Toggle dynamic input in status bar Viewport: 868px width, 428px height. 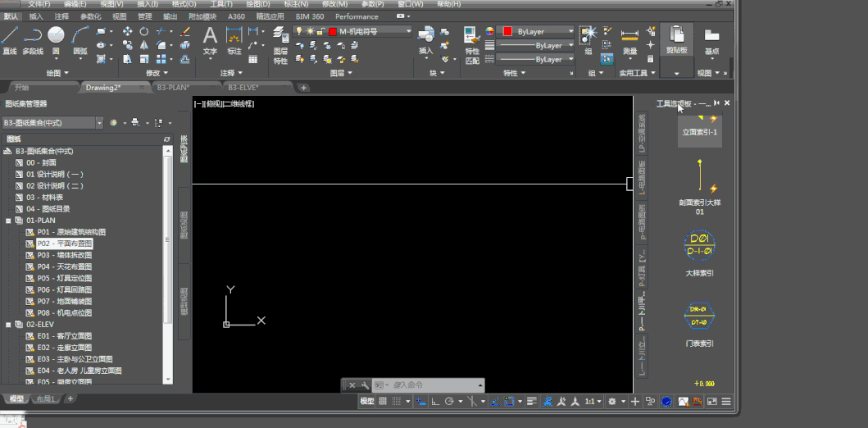(421, 402)
